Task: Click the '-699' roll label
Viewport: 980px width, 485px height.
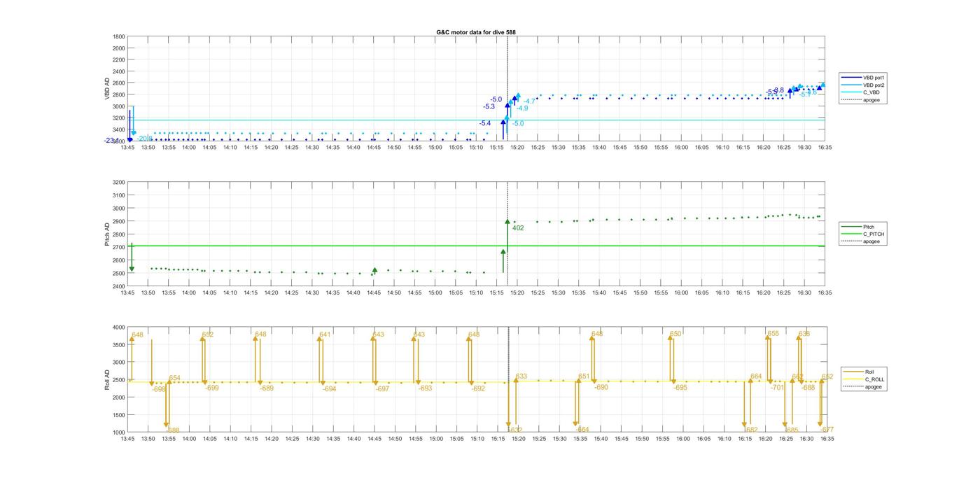Action: coord(211,388)
